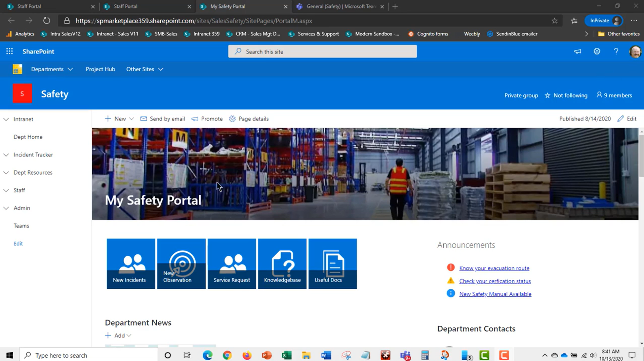Open the Useful Docs tile
644x361 pixels.
click(x=332, y=263)
